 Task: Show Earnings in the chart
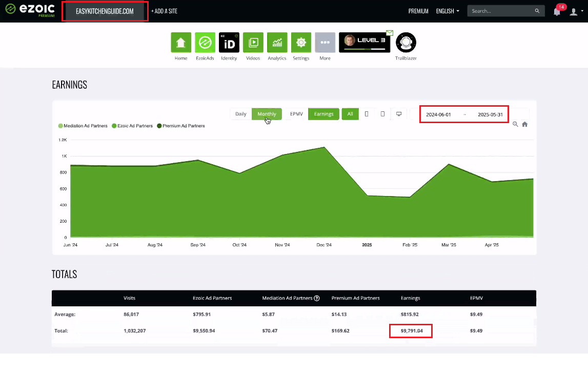click(323, 114)
